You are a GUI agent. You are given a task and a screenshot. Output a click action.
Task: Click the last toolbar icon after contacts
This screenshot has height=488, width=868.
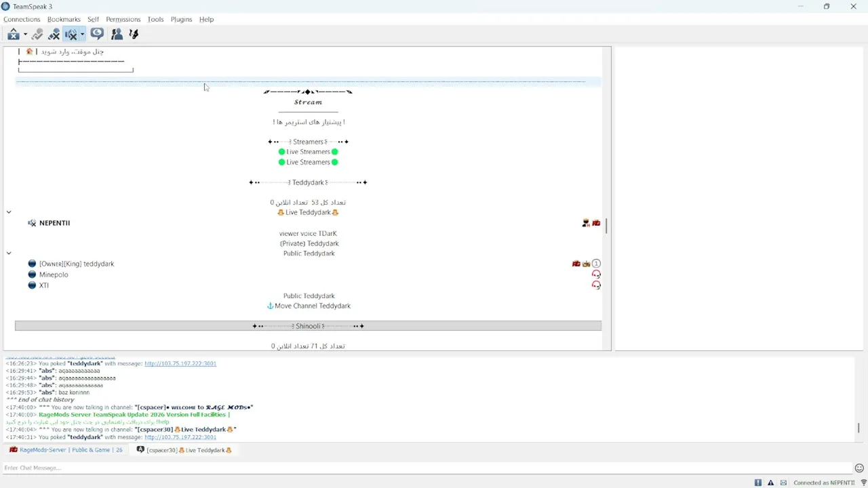(134, 35)
